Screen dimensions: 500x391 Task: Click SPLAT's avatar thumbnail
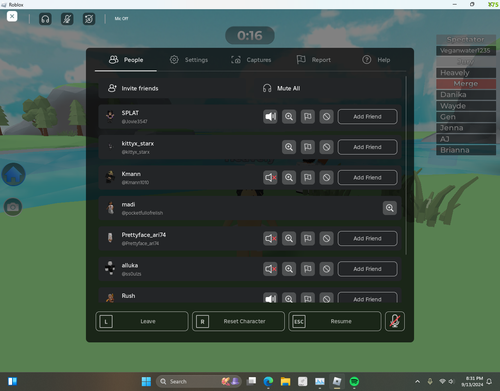(x=110, y=117)
